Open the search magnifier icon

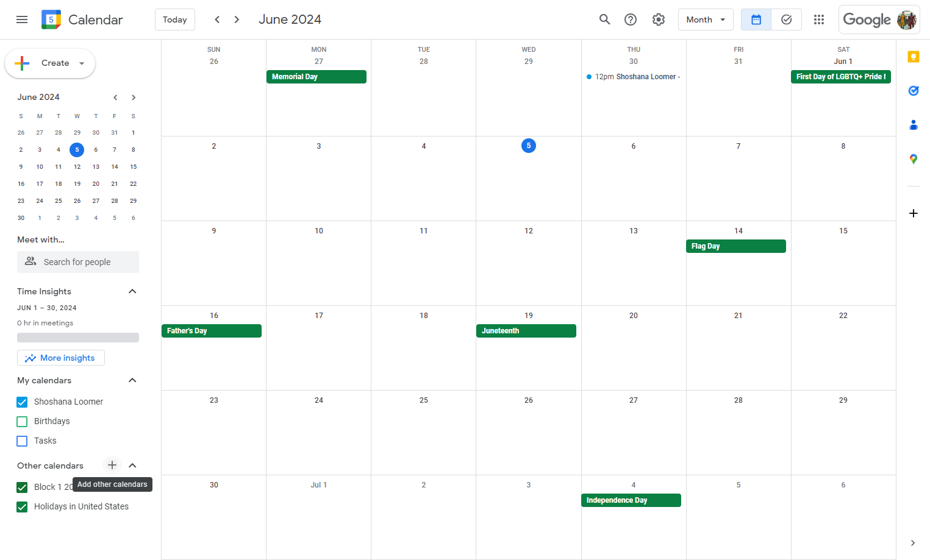(x=604, y=19)
